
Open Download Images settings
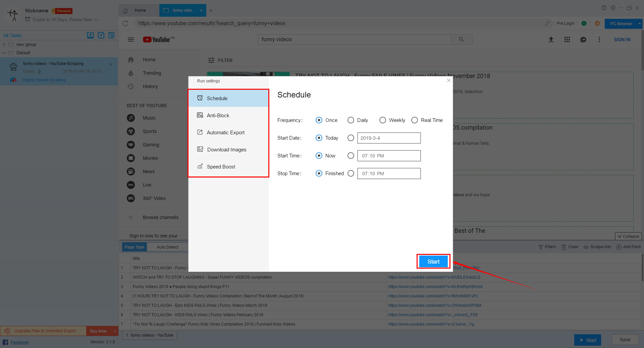pyautogui.click(x=228, y=149)
